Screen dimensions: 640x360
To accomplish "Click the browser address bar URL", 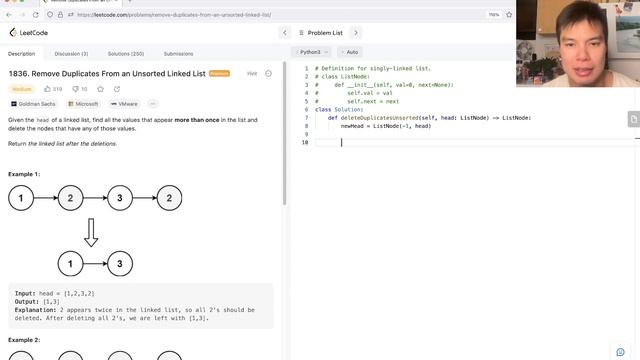I will click(174, 15).
